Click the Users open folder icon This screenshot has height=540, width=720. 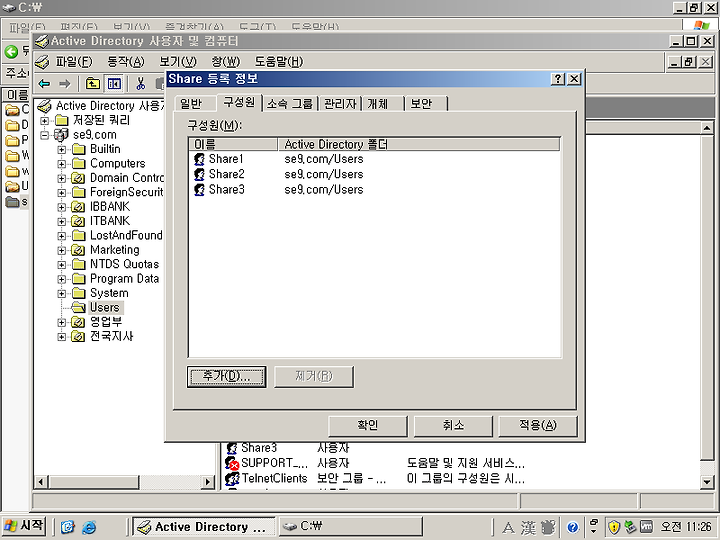click(x=79, y=308)
